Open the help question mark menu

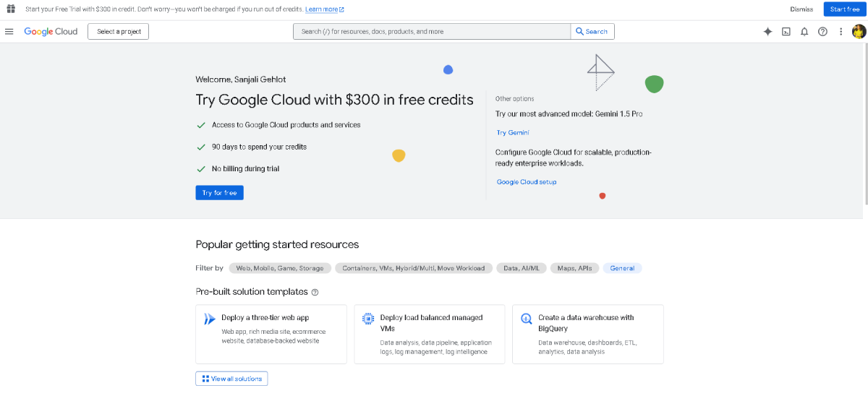tap(822, 31)
